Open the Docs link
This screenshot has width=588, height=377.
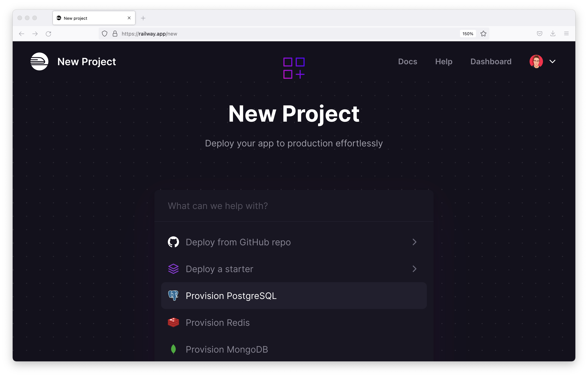click(x=407, y=61)
